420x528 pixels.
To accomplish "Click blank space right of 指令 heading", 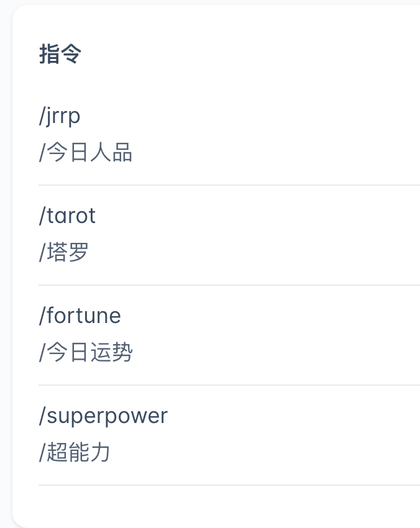I will (x=249, y=55).
